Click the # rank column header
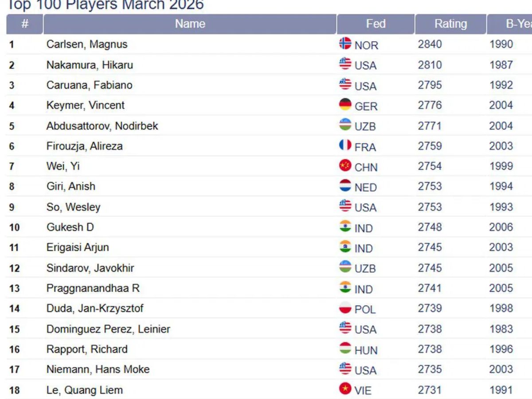 tap(25, 24)
